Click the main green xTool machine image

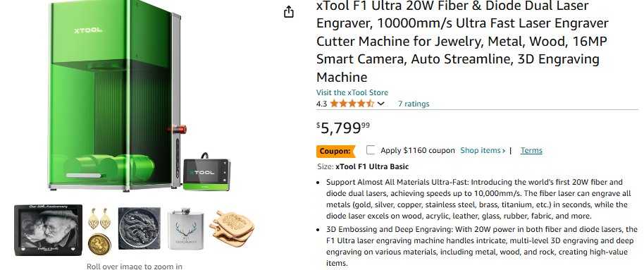[115, 96]
